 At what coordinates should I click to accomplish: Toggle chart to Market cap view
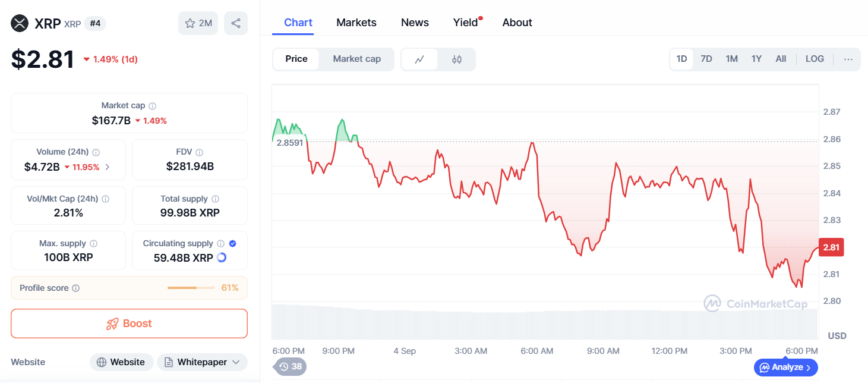356,59
